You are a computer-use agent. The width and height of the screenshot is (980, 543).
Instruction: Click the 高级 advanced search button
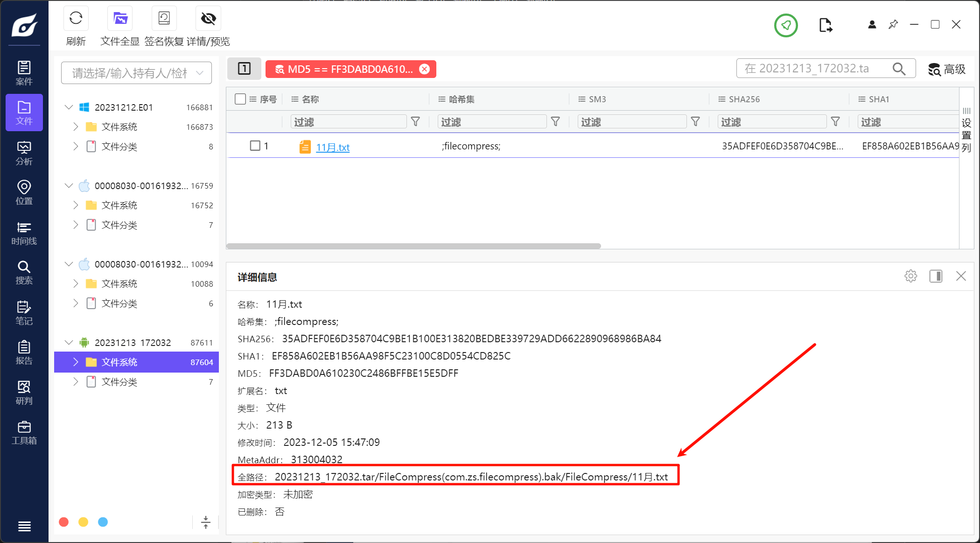point(946,69)
